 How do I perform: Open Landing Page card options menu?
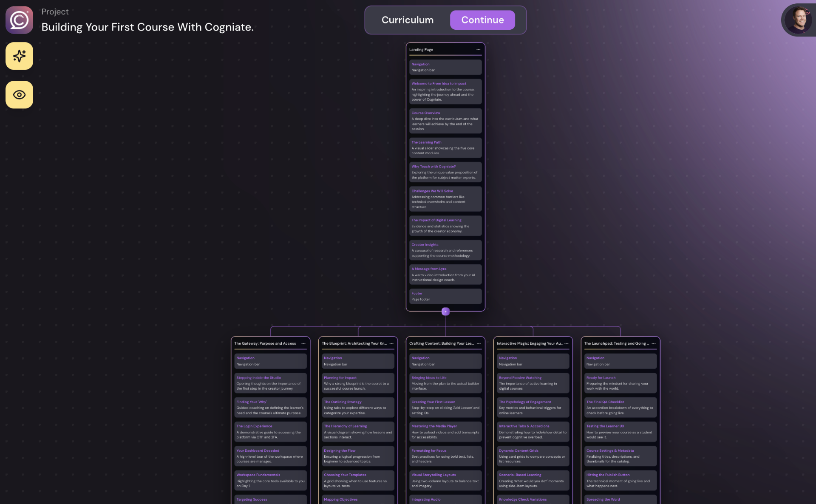(x=478, y=50)
